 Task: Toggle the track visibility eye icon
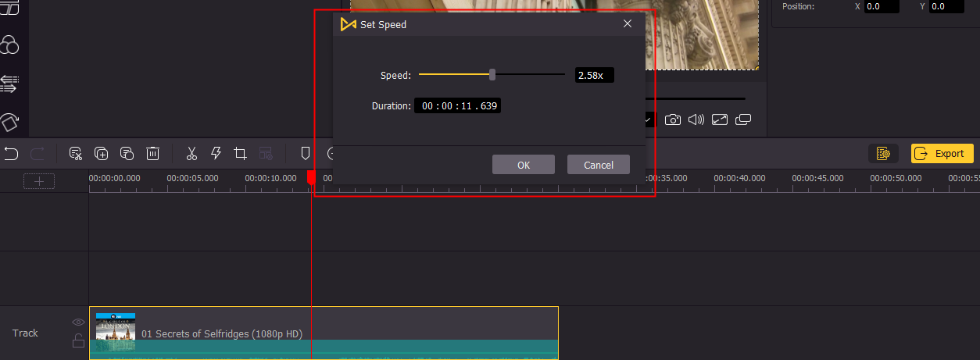point(78,322)
